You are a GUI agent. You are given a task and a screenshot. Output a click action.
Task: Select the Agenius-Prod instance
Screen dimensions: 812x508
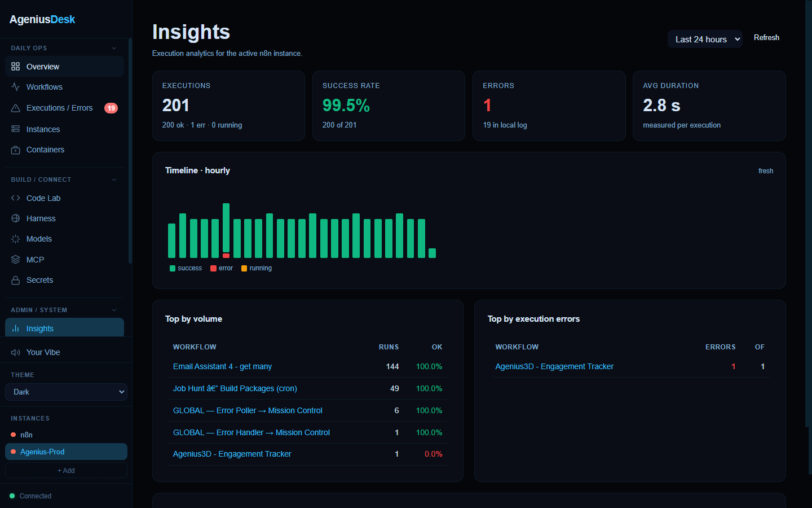click(x=66, y=452)
